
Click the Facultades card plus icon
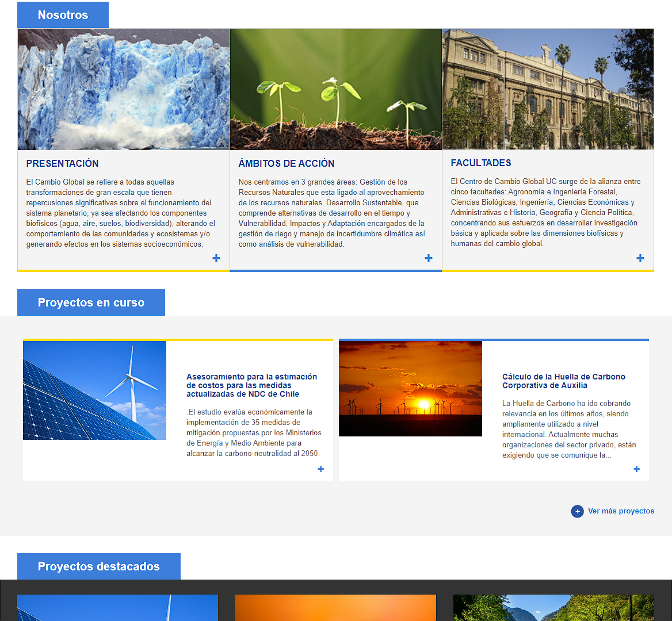click(x=640, y=258)
